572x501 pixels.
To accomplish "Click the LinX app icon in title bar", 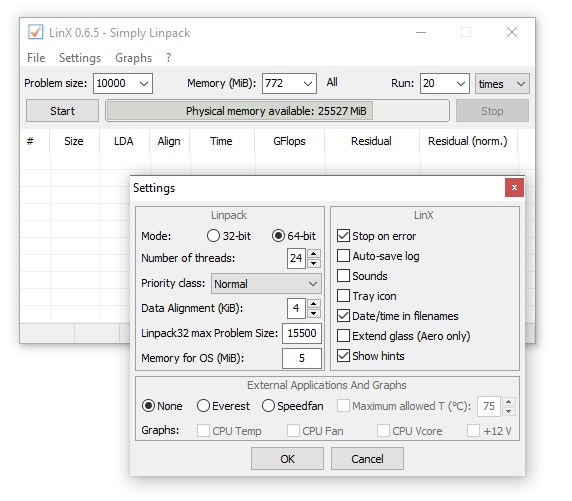I will tap(36, 32).
